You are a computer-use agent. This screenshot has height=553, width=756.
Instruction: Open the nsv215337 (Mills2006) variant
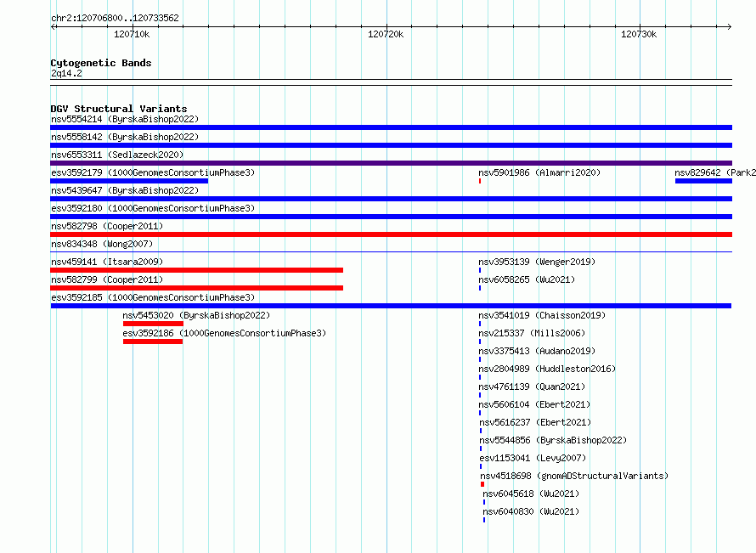pos(532,333)
